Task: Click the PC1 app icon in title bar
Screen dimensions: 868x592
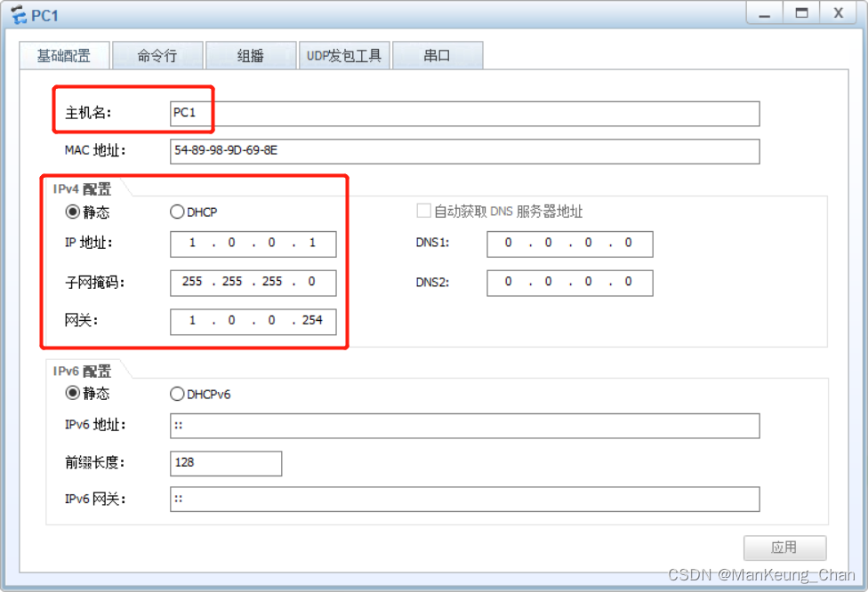Action: [19, 15]
